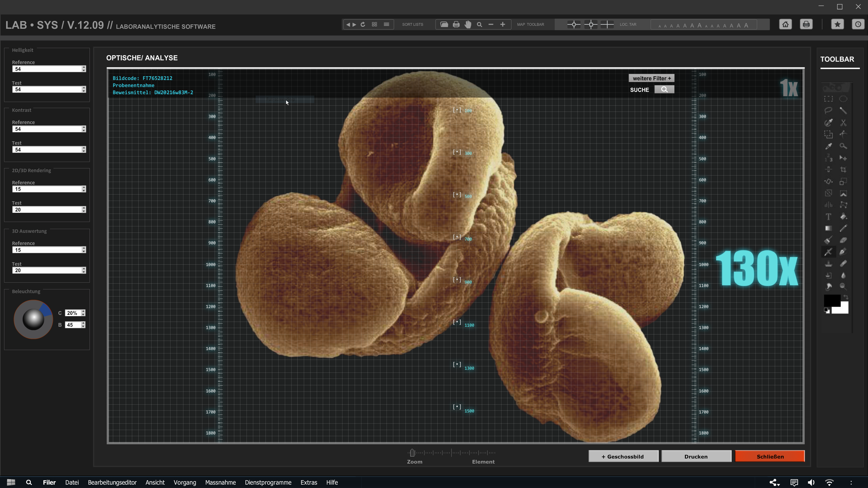This screenshot has width=868, height=488.
Task: Select the lasso selection tool
Action: (x=828, y=110)
